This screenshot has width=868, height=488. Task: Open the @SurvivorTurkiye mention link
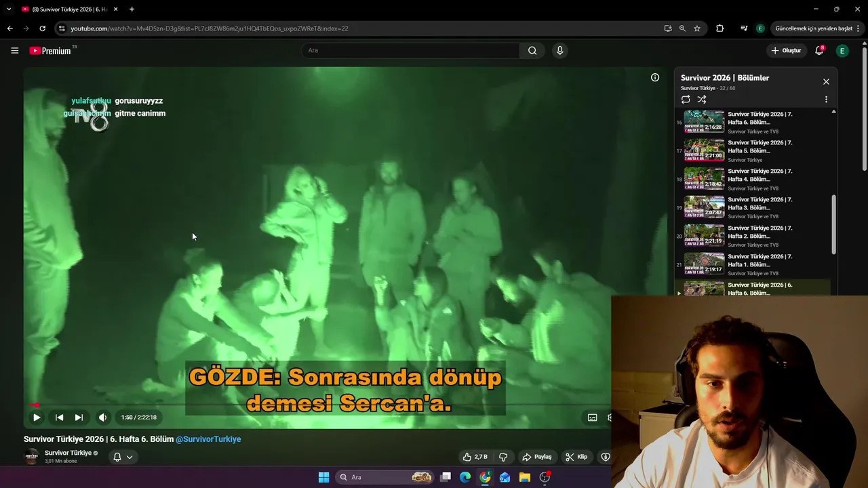pos(208,439)
